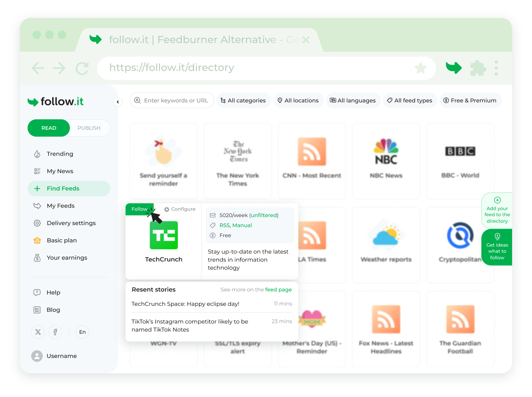Open browser three-dot menu
Image resolution: width=532 pixels, height=397 pixels.
click(496, 68)
